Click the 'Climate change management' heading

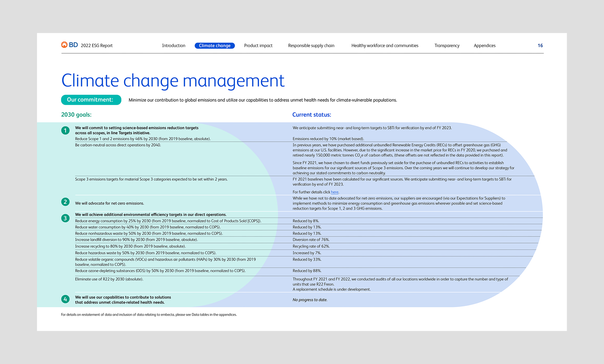(x=173, y=81)
